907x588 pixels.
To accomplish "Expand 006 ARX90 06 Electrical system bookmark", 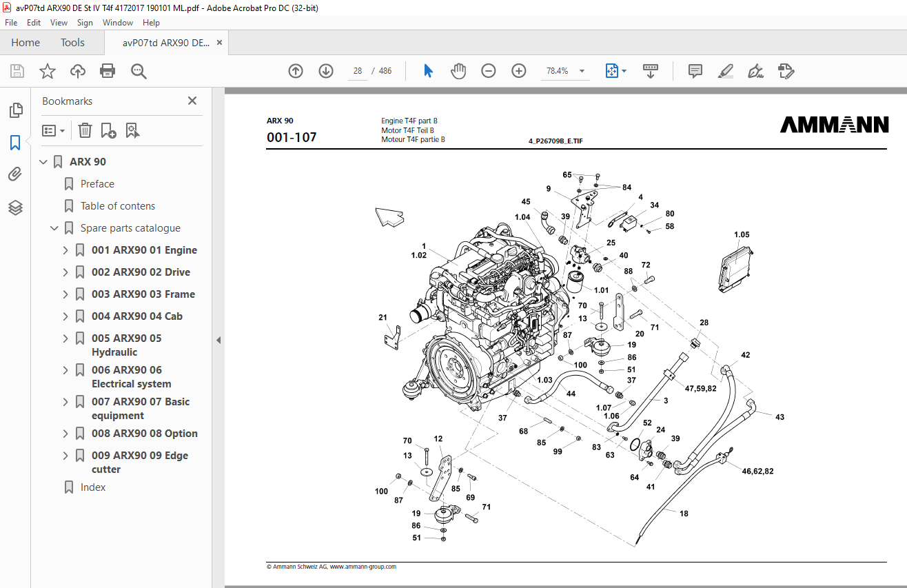I will click(66, 370).
